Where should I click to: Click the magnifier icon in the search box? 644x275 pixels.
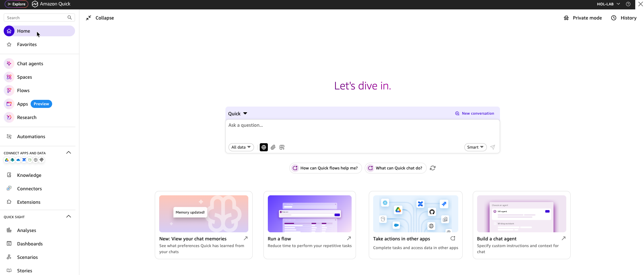69,17
